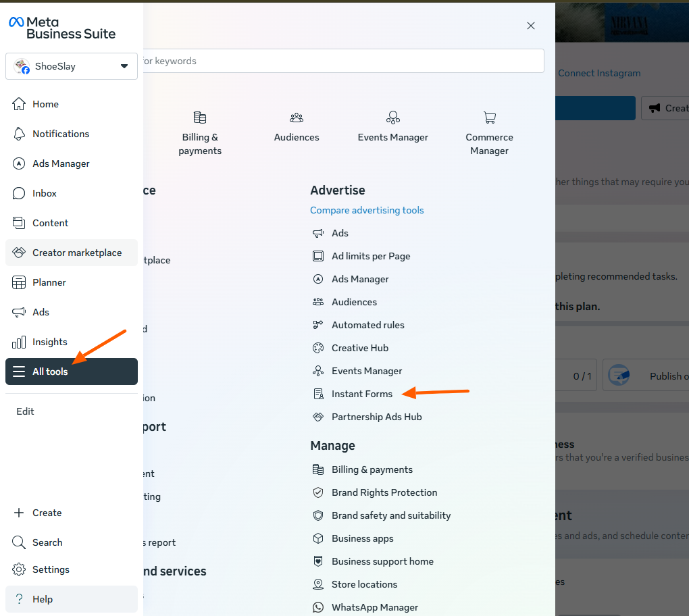Image resolution: width=689 pixels, height=616 pixels.
Task: Open the Insights bar chart icon
Action: point(19,342)
